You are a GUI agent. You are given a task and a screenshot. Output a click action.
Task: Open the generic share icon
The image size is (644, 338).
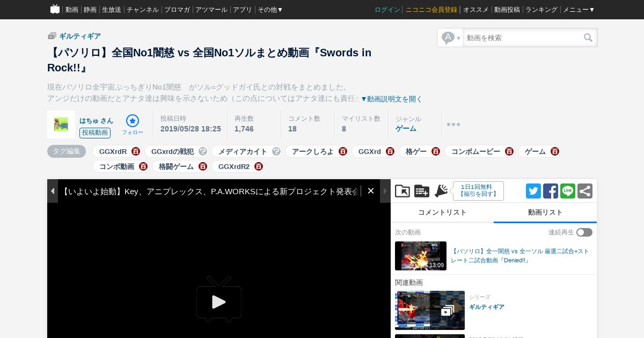coord(585,191)
